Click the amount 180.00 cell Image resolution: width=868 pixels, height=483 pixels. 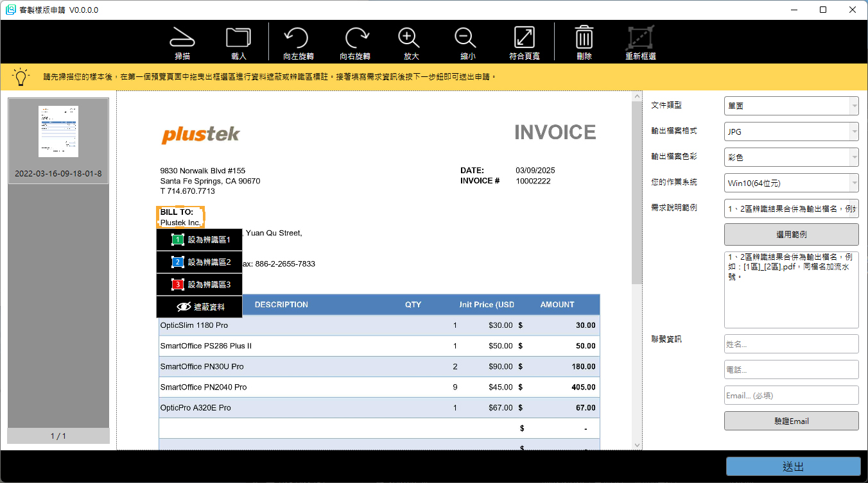point(584,367)
